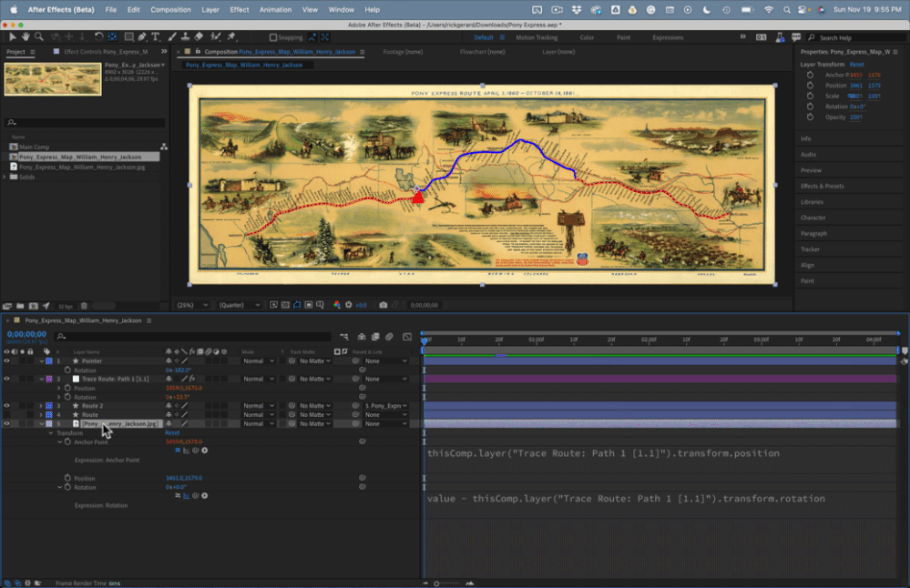Hide the Pointer layer with eye icon

pyautogui.click(x=7, y=361)
